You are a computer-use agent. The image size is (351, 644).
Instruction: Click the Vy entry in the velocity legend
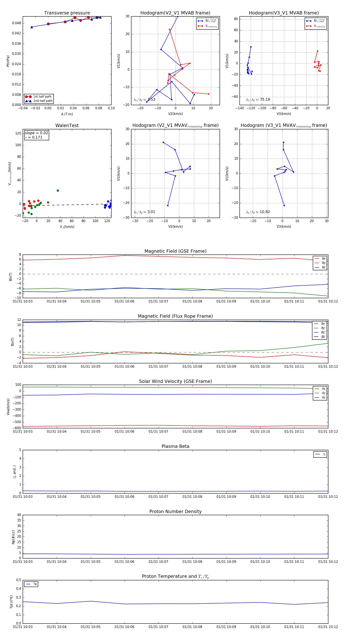click(x=320, y=393)
